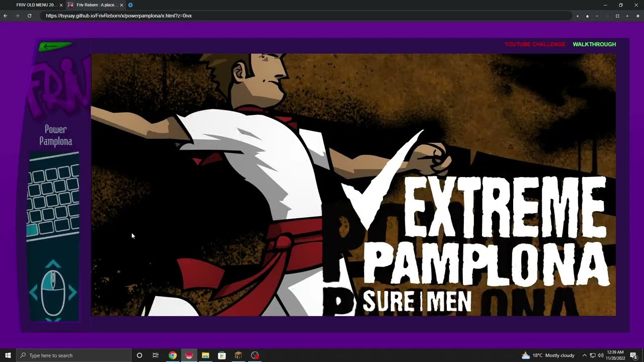Click the active red browser taskbar icon
644x362 pixels.
click(x=189, y=355)
